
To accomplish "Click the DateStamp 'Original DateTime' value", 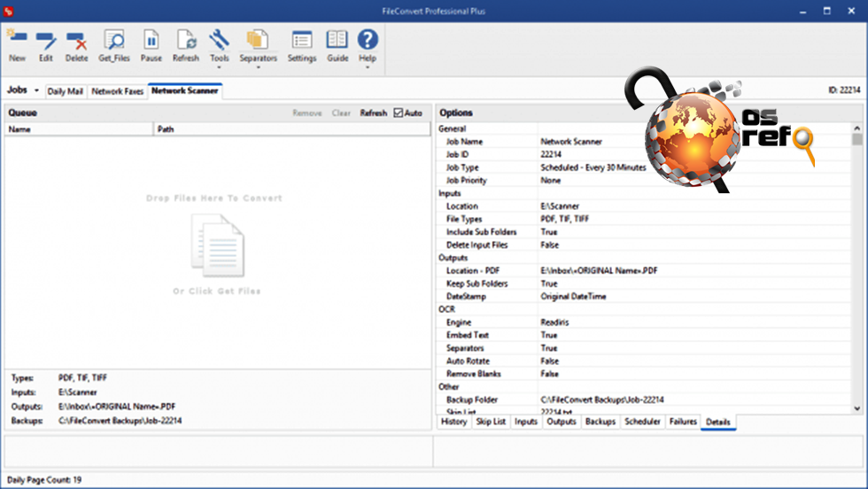I will point(573,296).
